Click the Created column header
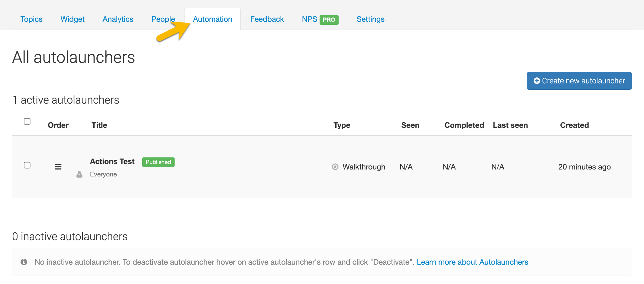The width and height of the screenshot is (644, 284). pos(574,125)
